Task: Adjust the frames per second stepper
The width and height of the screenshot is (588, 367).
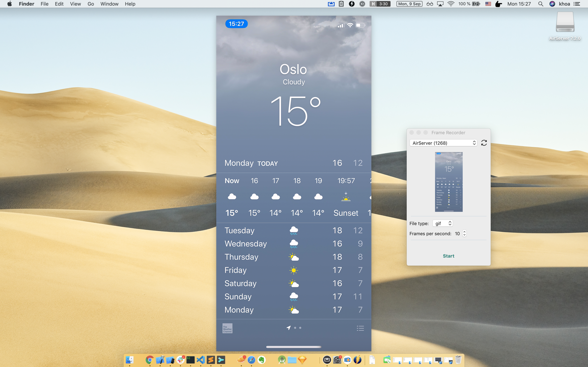Action: (464, 233)
